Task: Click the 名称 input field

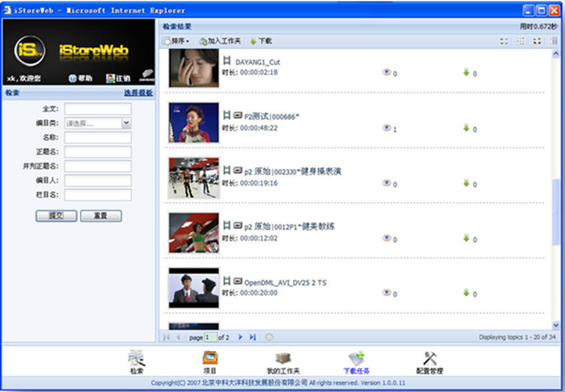Action: 98,138
